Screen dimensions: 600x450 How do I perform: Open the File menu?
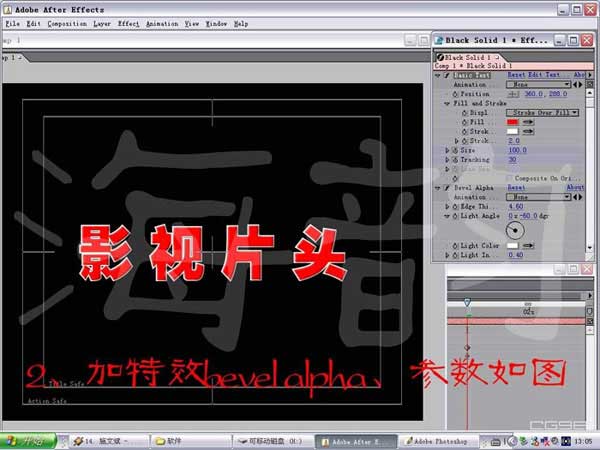(13, 24)
